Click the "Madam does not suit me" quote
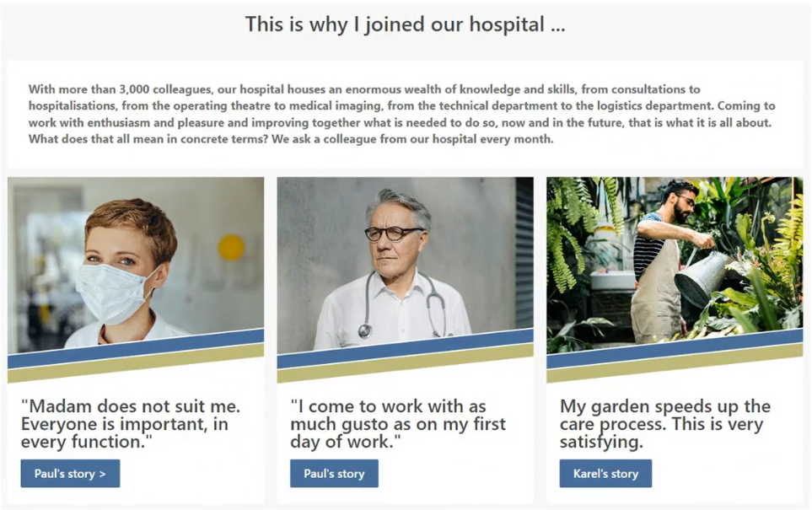 [131, 424]
